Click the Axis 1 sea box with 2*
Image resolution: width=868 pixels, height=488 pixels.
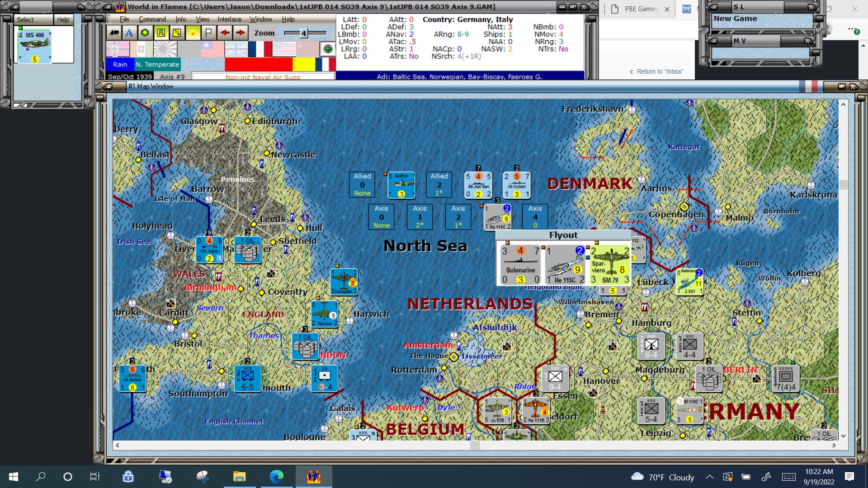420,216
